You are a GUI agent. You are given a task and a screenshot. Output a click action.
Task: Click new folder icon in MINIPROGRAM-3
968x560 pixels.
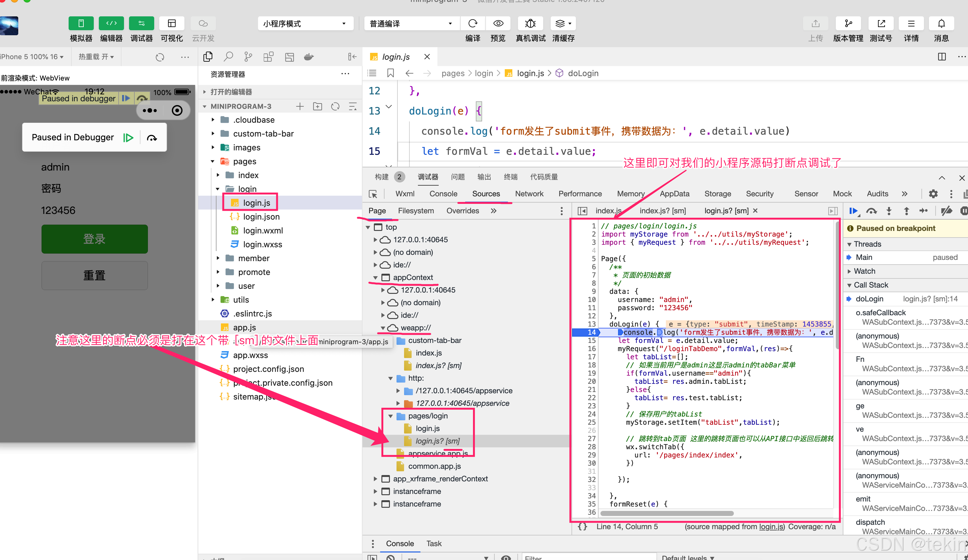tap(318, 106)
